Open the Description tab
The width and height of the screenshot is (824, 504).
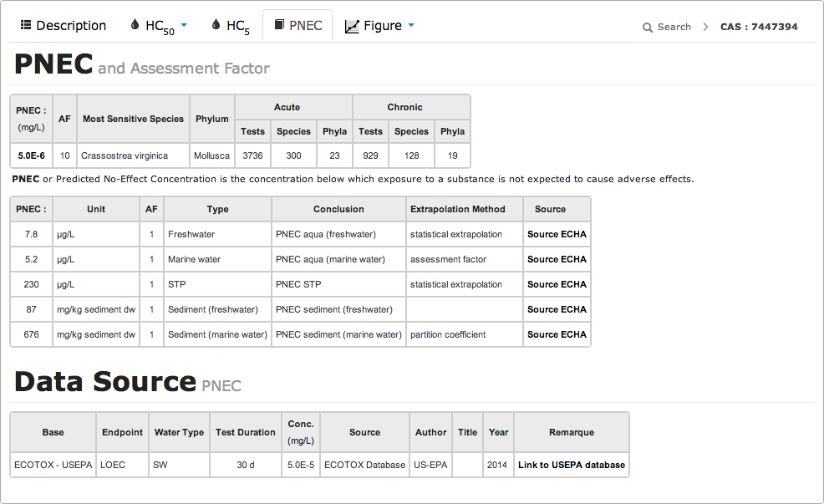tap(71, 26)
